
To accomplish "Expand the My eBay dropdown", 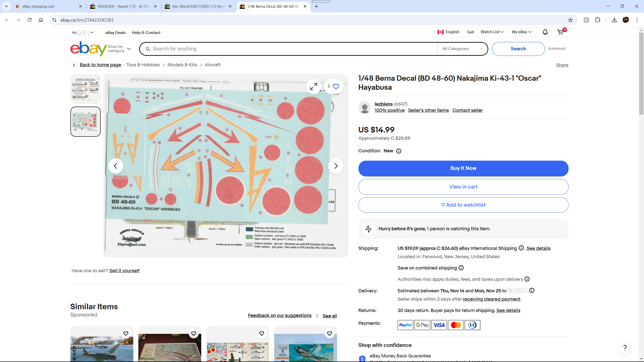I will pos(521,32).
